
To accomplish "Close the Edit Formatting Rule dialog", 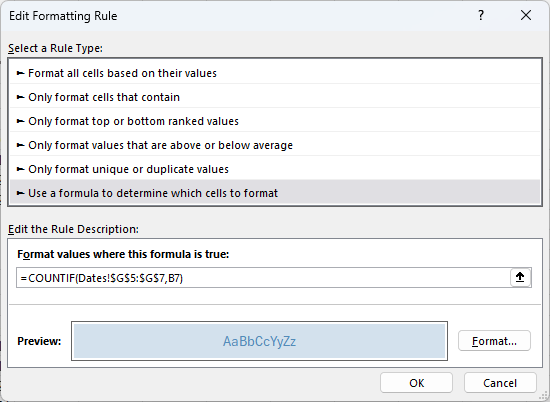I will tap(526, 15).
